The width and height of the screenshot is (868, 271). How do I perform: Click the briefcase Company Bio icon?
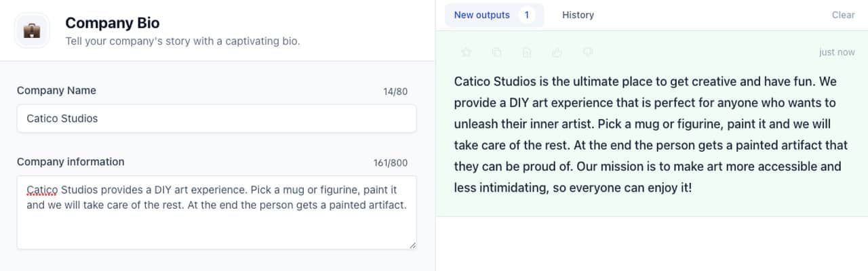(x=32, y=31)
